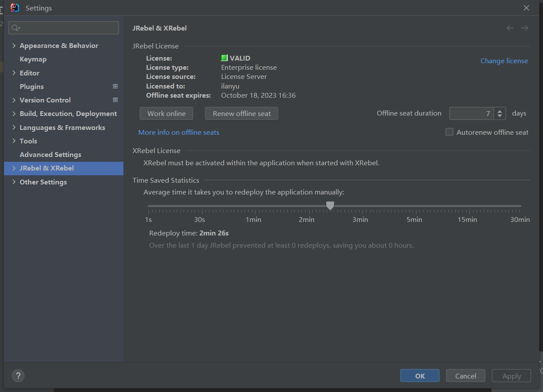Click the back navigation arrow
The height and width of the screenshot is (392, 543).
[x=510, y=28]
